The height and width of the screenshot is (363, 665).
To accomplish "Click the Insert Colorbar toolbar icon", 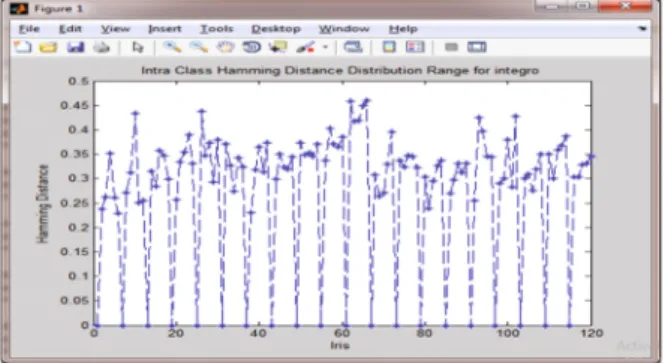I will click(389, 47).
